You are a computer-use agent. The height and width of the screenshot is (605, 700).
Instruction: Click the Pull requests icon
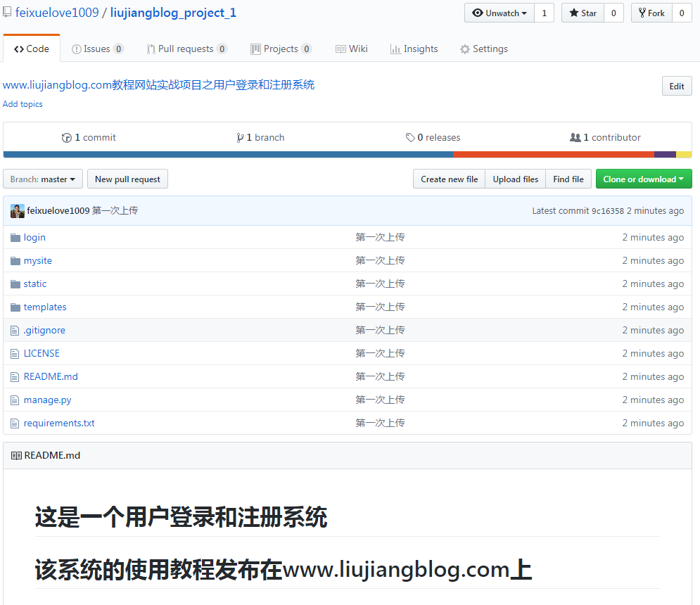point(151,49)
